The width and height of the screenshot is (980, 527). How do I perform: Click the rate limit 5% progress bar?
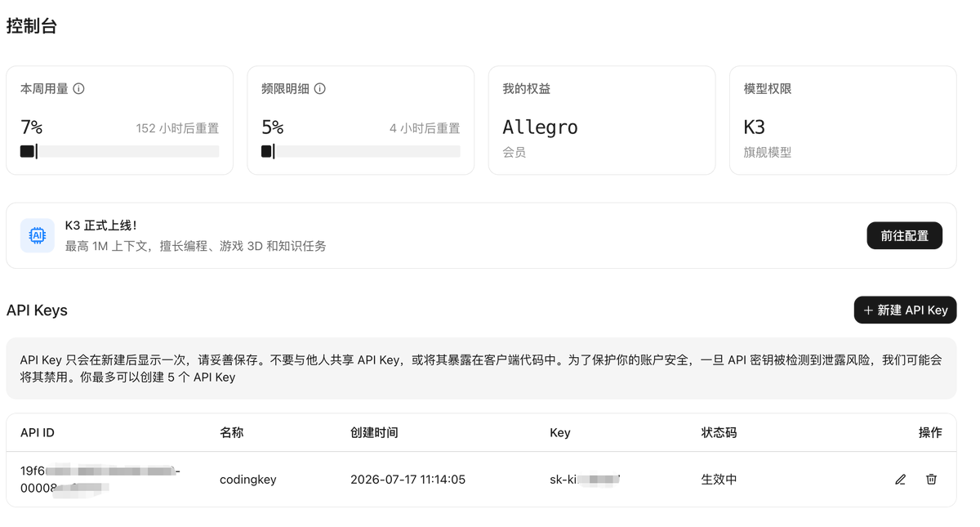(x=360, y=151)
